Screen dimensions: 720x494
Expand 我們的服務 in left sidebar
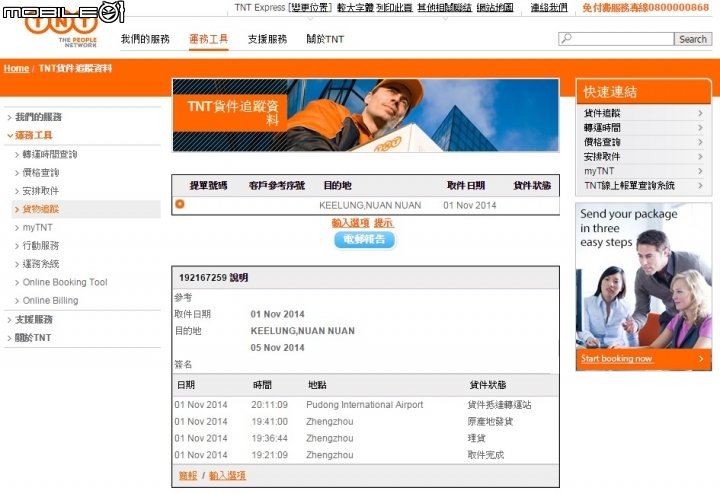click(38, 117)
